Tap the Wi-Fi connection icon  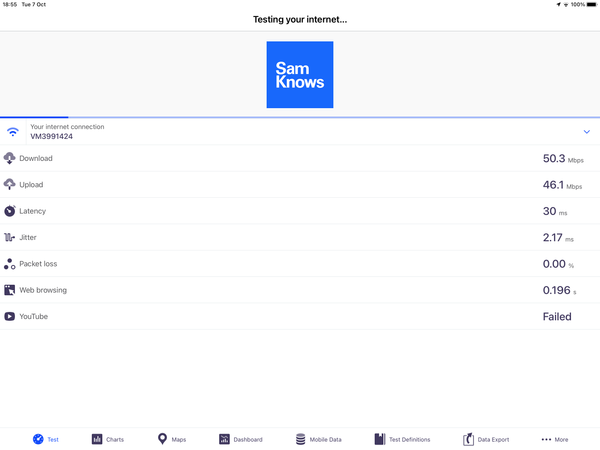(x=13, y=132)
